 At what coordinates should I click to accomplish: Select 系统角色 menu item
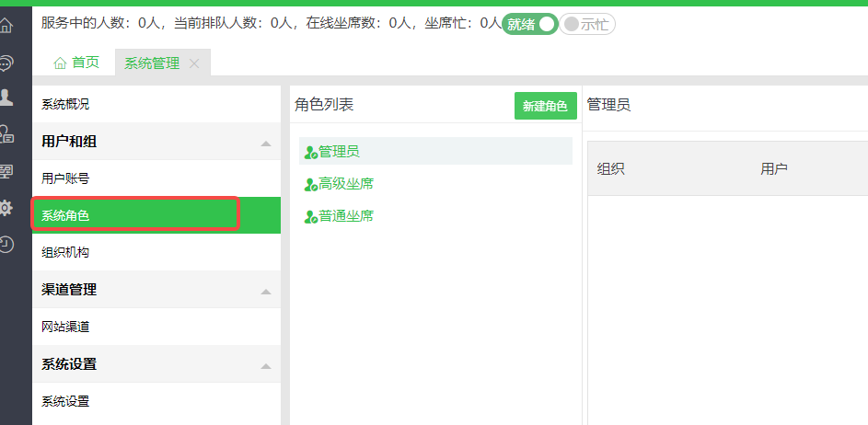[156, 215]
